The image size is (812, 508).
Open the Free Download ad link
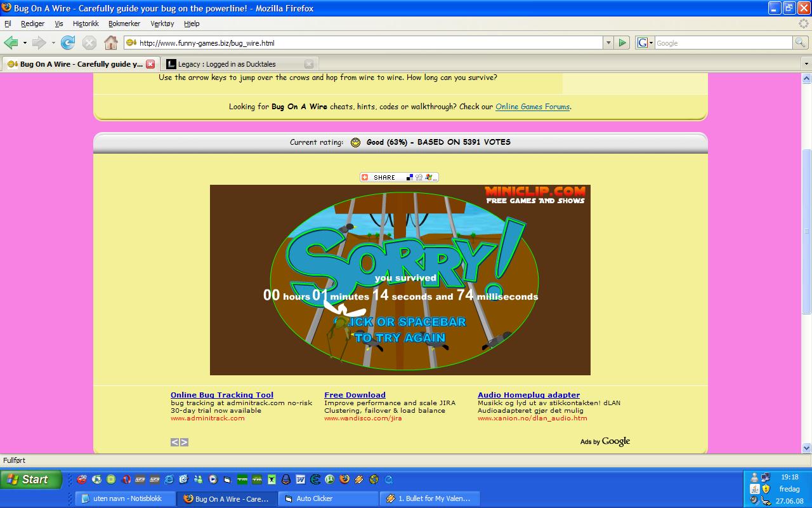coord(355,395)
